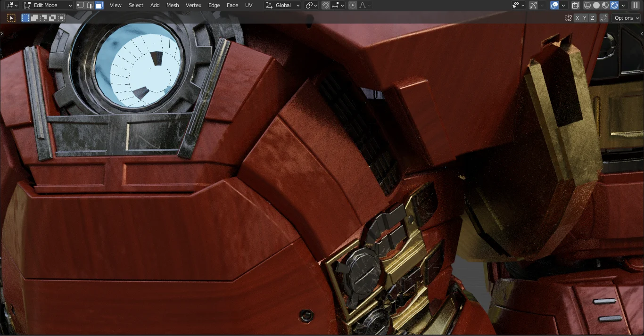Switch to solid viewport shading

(x=596, y=5)
